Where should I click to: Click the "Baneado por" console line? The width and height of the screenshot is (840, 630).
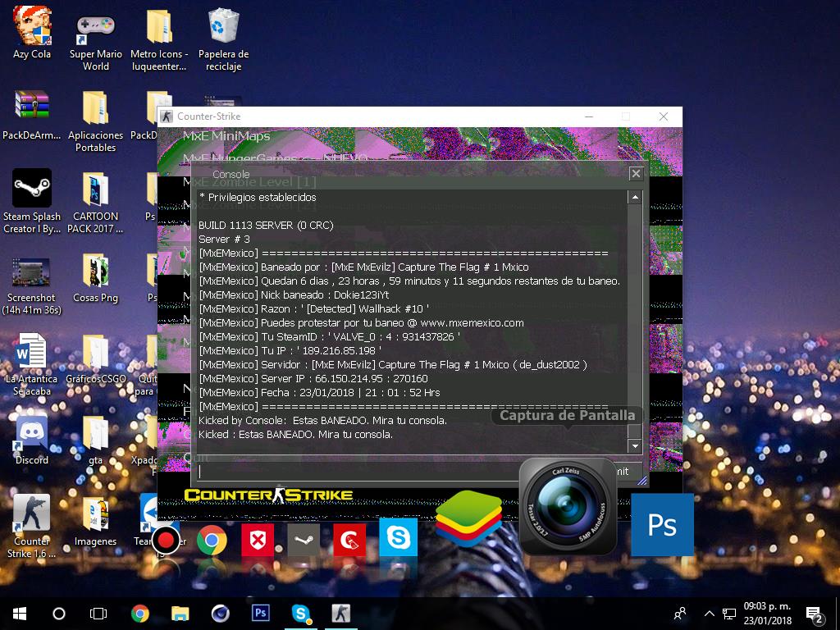[x=363, y=267]
